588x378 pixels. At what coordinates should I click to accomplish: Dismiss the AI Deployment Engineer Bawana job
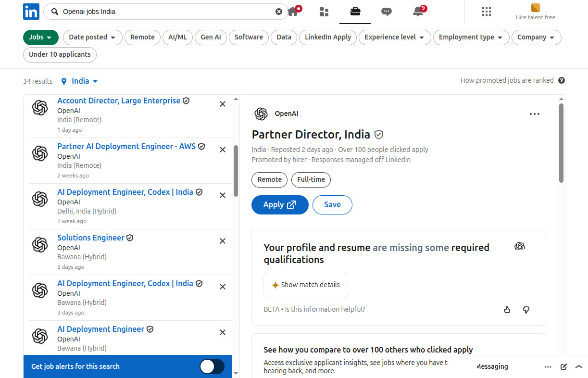click(223, 332)
